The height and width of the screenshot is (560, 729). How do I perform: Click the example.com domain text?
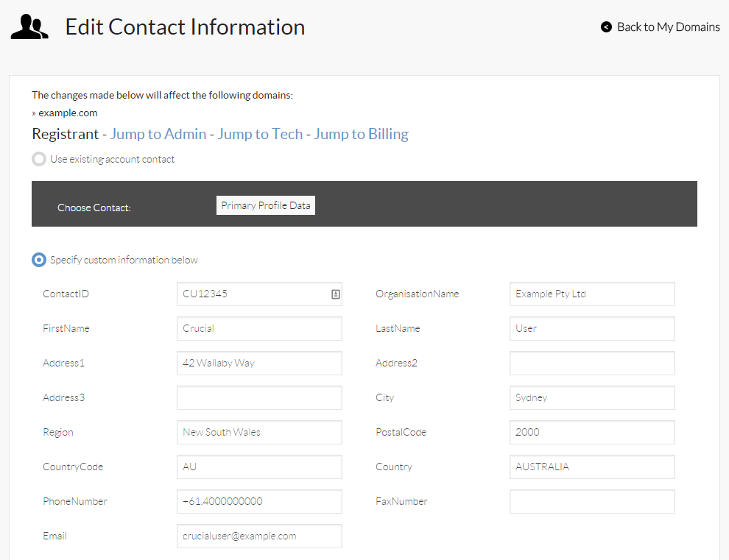tap(68, 113)
